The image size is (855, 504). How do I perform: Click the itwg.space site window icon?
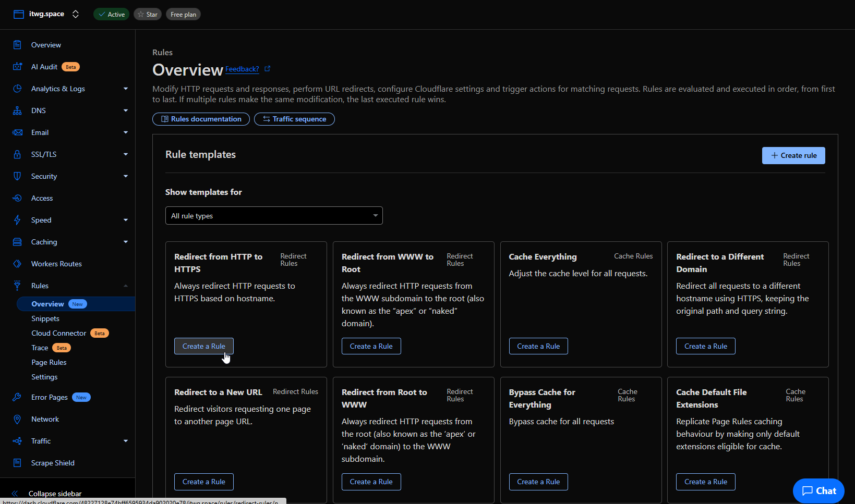coord(19,14)
